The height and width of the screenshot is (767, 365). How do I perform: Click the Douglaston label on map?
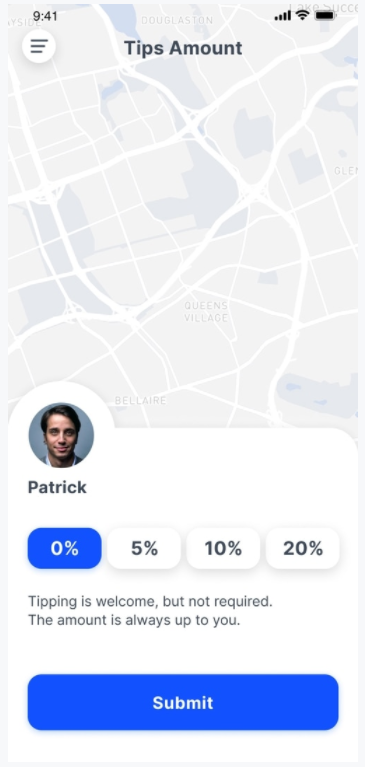click(x=177, y=21)
